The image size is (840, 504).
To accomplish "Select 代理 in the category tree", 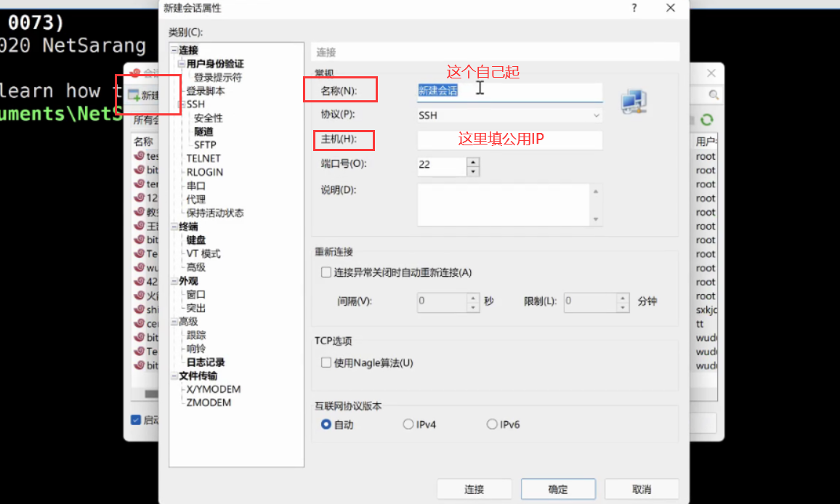I will click(x=195, y=199).
